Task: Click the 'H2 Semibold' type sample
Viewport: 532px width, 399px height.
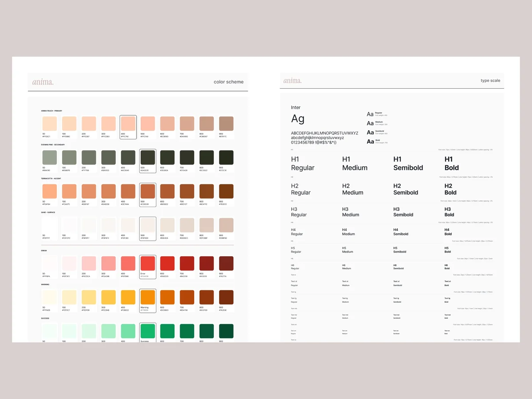Action: [x=406, y=189]
